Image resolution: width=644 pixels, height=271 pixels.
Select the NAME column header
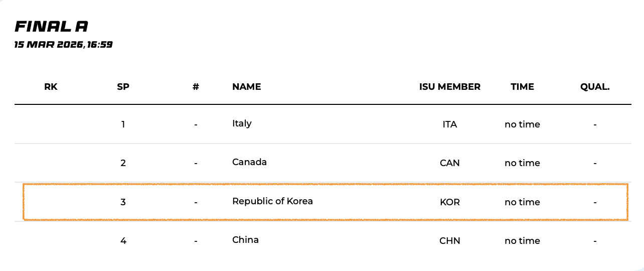(246, 87)
